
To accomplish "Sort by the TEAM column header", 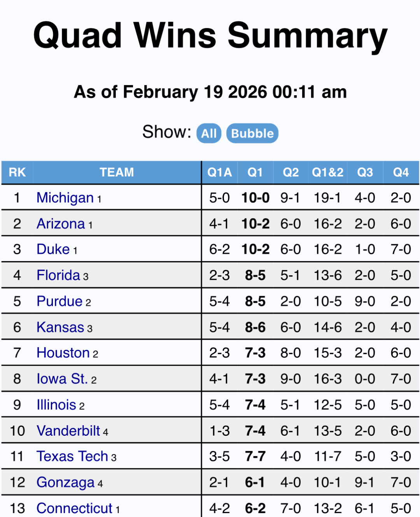I will [117, 172].
